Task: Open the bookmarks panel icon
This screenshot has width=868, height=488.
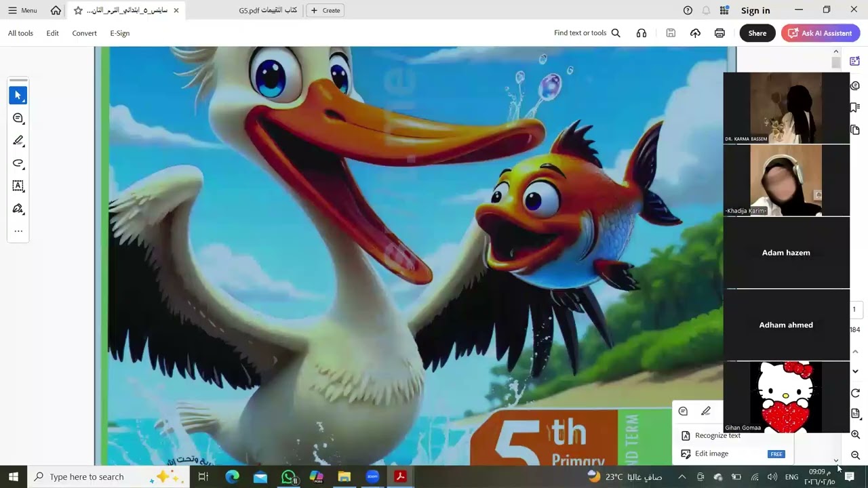Action: [x=855, y=108]
